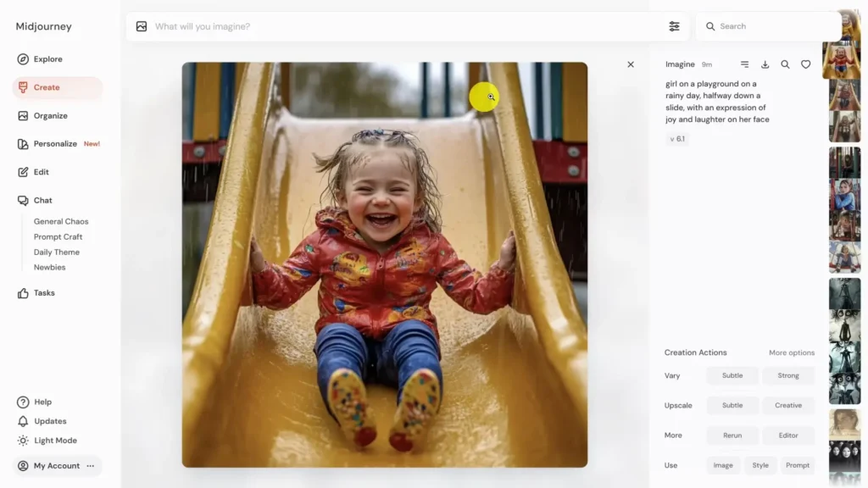Close the image preview with the X
This screenshot has width=868, height=488.
[630, 64]
